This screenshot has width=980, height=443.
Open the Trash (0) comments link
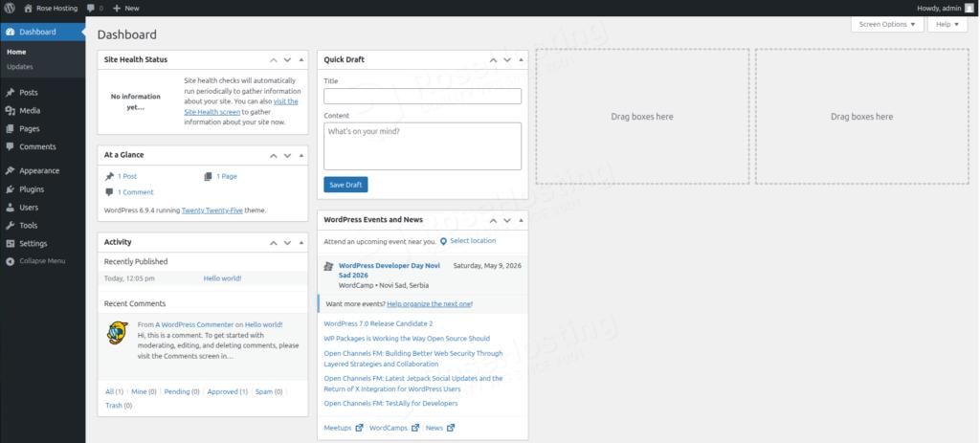(x=119, y=406)
